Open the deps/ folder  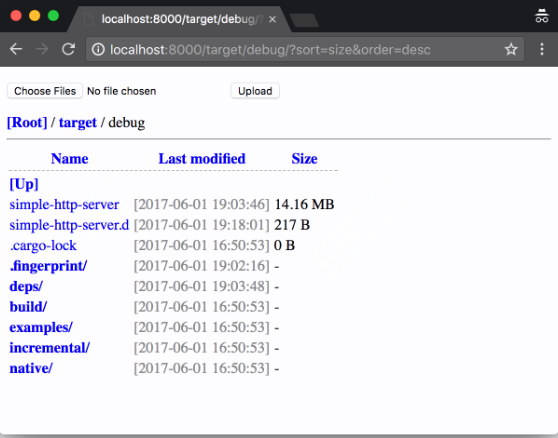[x=26, y=286]
